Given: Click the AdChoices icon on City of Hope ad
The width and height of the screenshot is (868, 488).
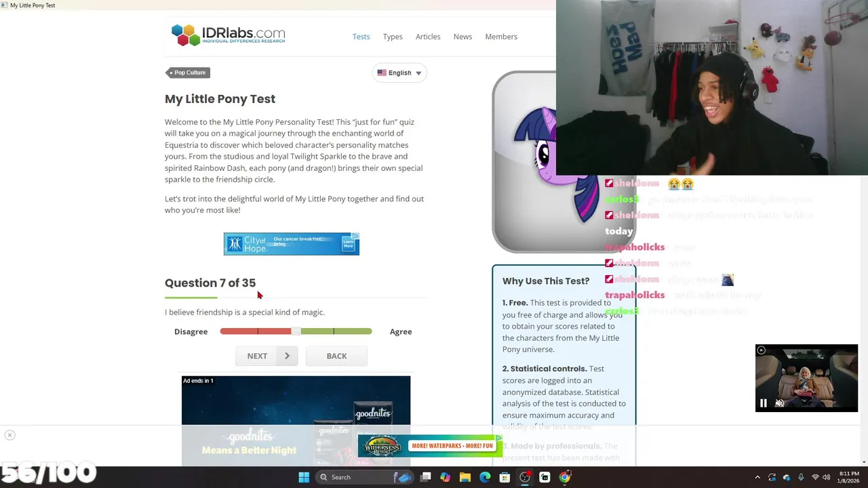Looking at the screenshot, I should pyautogui.click(x=355, y=236).
